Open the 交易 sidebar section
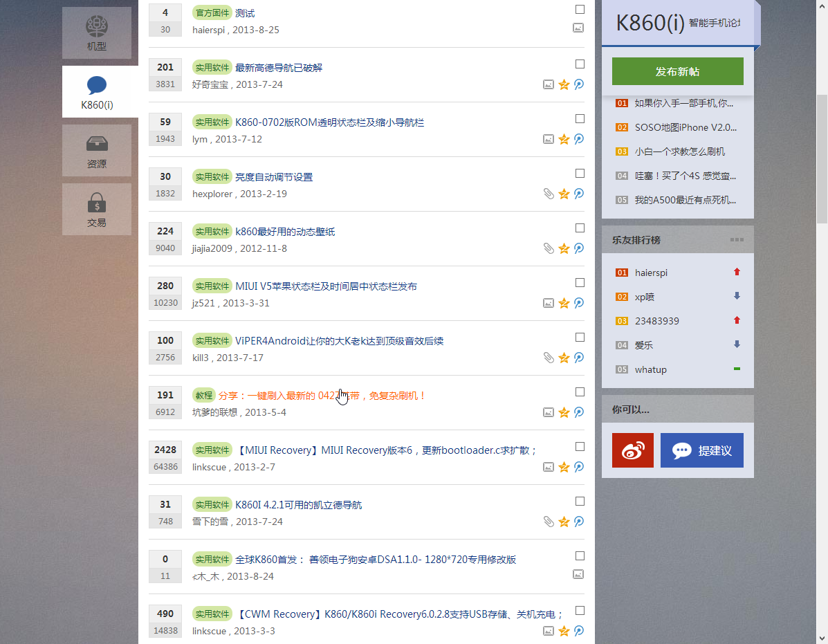 (97, 210)
